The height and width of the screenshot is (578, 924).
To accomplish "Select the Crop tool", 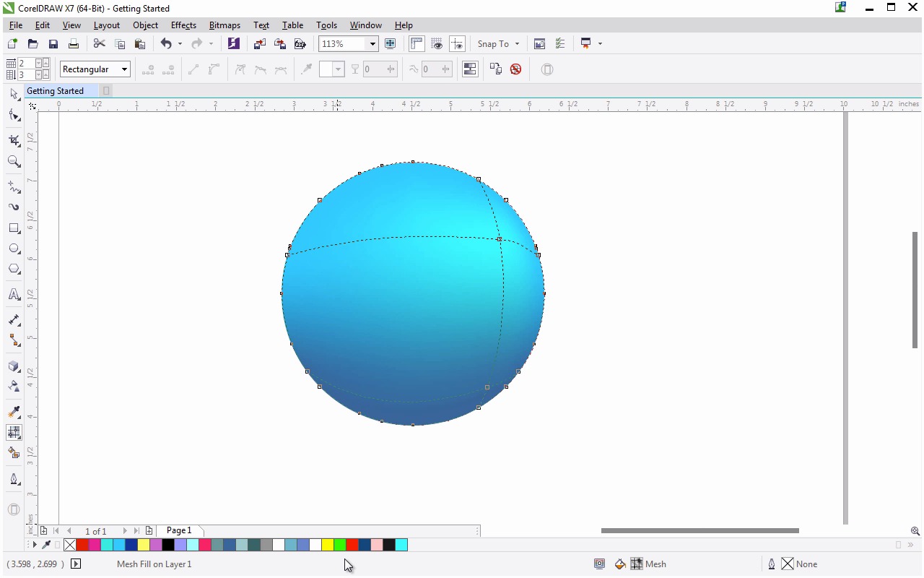I will (14, 141).
